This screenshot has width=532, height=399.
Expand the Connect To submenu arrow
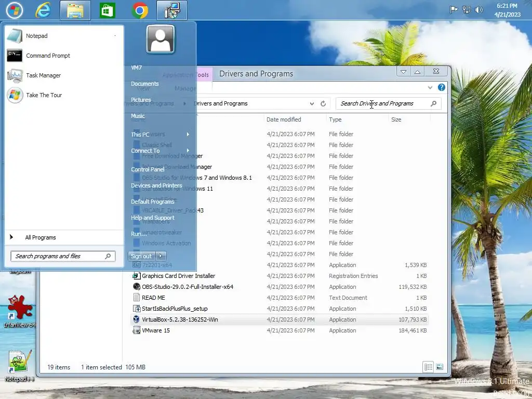(188, 150)
